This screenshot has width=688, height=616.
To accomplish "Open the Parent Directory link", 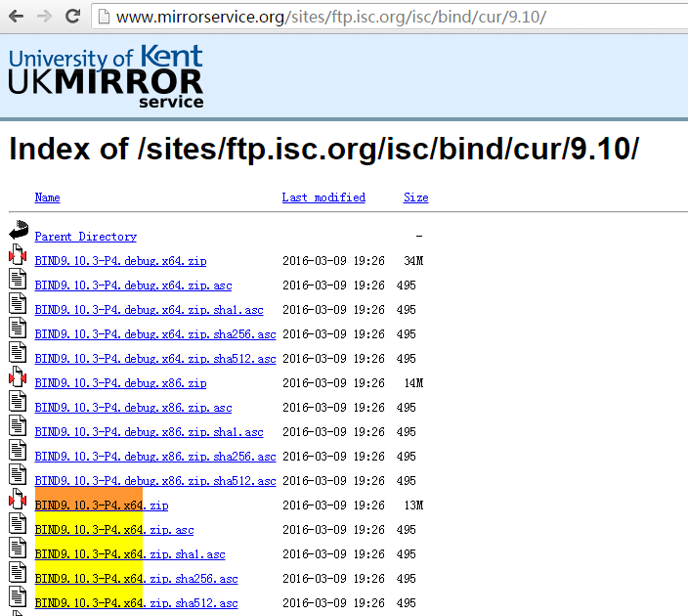I will [85, 237].
